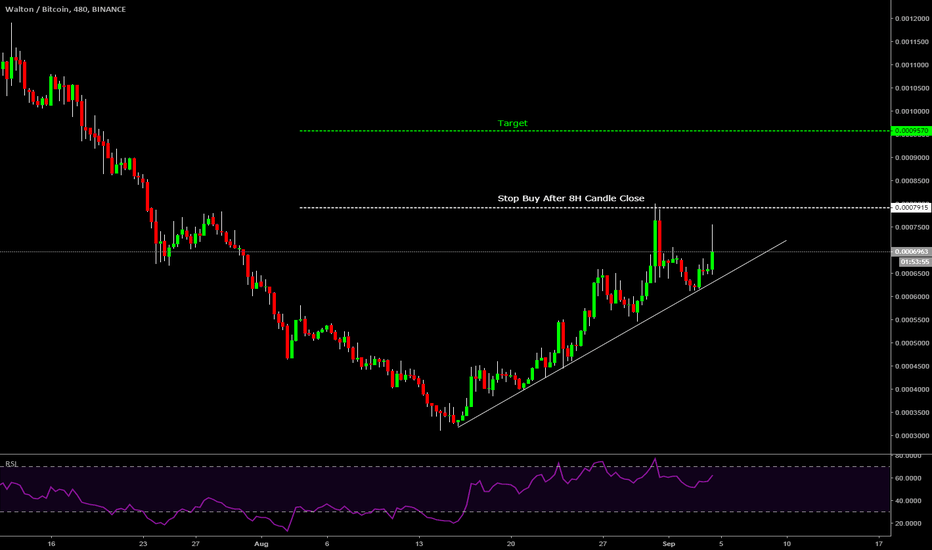This screenshot has height=550, width=932.
Task: Click the 01:53:55 candle countdown label
Action: (914, 262)
